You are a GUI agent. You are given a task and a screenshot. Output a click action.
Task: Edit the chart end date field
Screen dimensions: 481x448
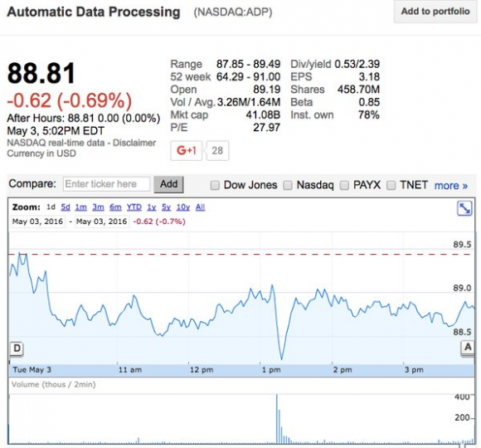pos(101,222)
